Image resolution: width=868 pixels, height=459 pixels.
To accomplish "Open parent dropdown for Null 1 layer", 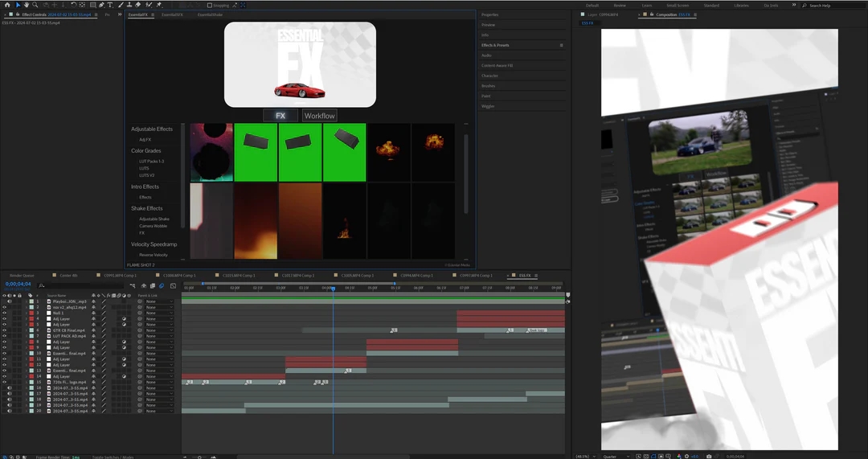I will [158, 313].
